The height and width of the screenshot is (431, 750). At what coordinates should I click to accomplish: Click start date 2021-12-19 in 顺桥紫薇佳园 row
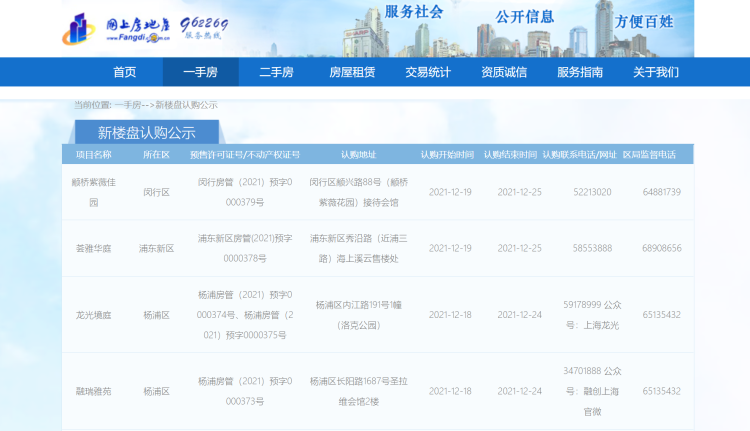tap(450, 192)
